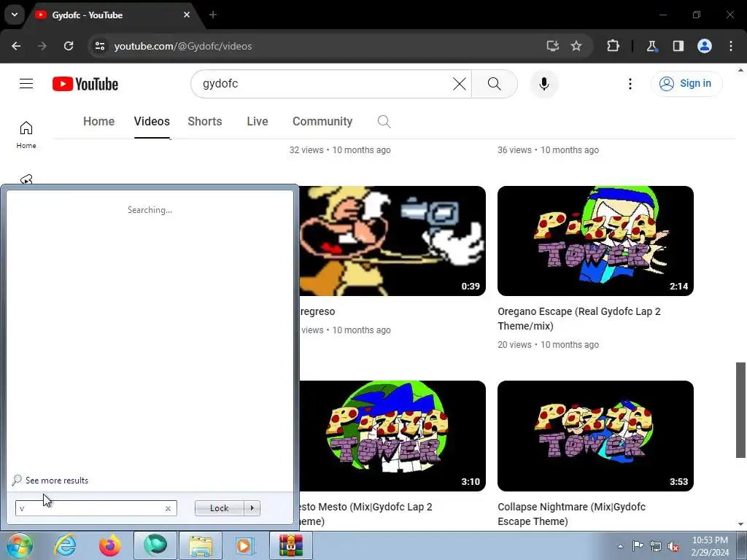The height and width of the screenshot is (560, 747).
Task: Open WinRAR icon on taskbar
Action: pyautogui.click(x=290, y=545)
